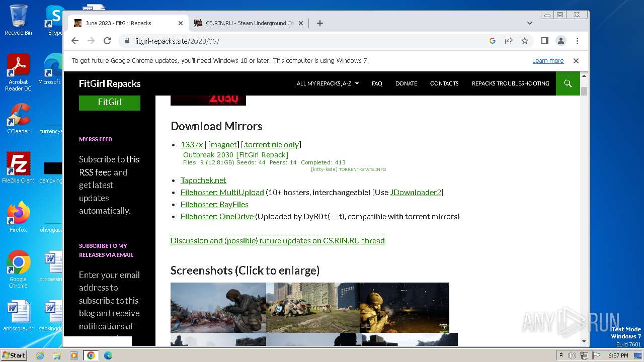
Task: Click the network tray icon
Action: click(x=584, y=355)
